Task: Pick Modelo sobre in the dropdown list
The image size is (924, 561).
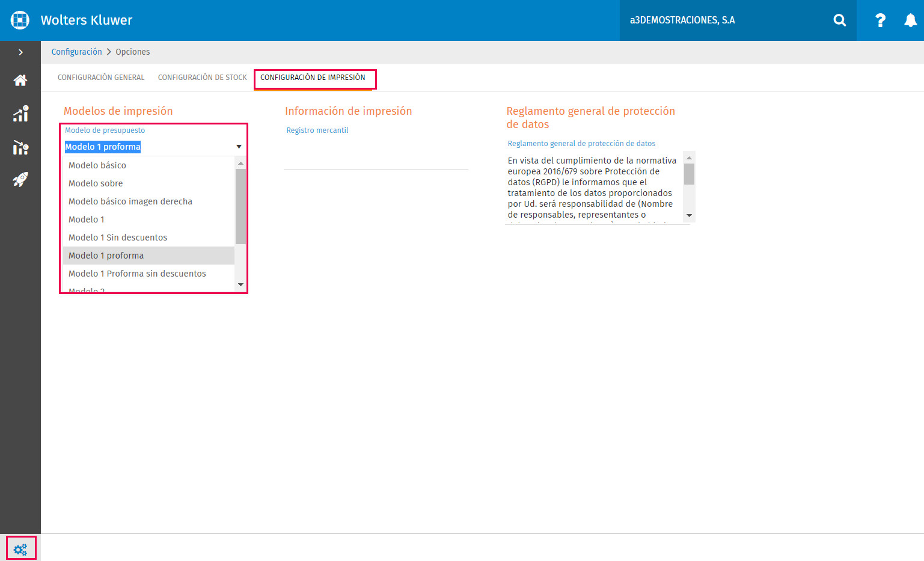Action: (96, 183)
